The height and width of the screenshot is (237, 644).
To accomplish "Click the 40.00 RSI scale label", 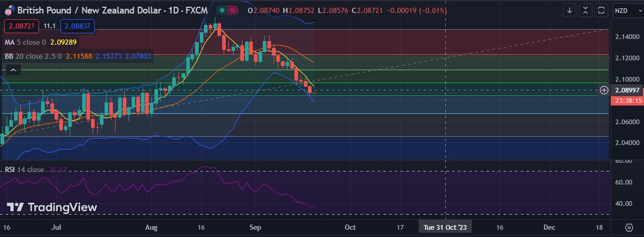I will point(623,203).
